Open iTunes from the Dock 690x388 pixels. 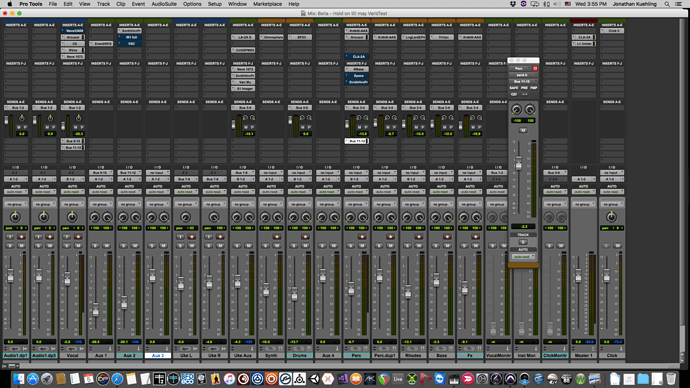pos(229,379)
